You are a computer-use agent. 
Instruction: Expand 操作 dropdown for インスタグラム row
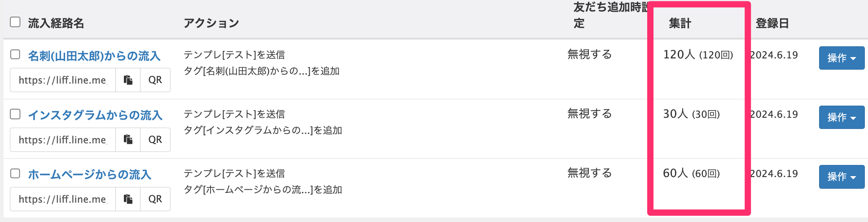(842, 117)
